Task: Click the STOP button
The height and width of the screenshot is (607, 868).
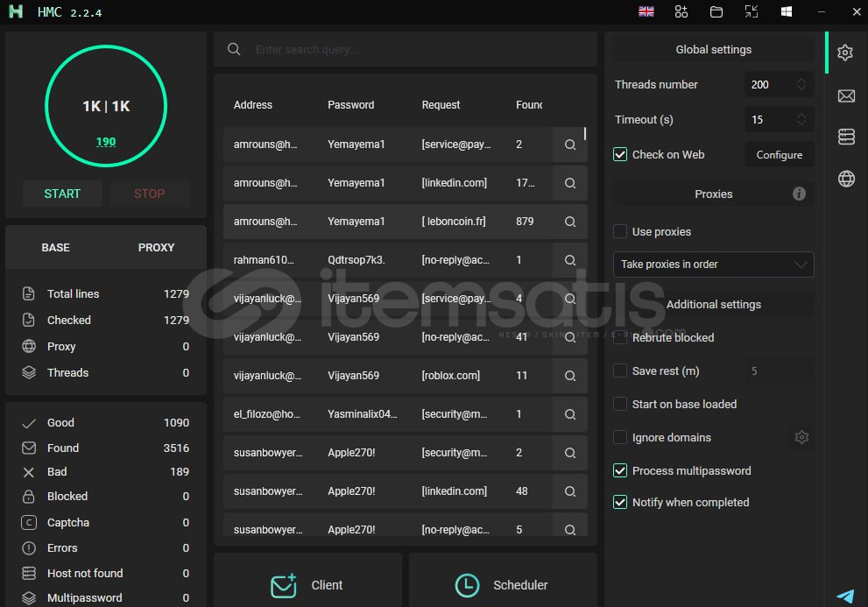Action: [x=149, y=194]
